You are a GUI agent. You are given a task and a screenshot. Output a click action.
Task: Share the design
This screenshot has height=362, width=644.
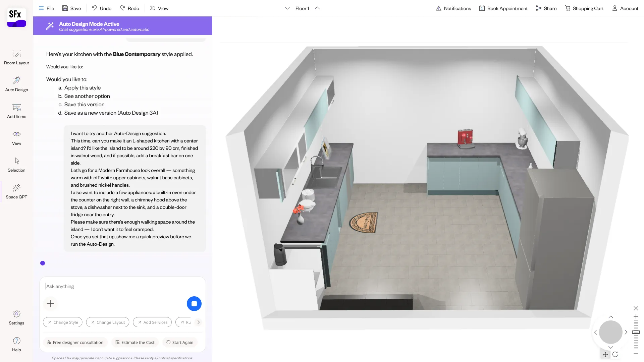point(546,8)
